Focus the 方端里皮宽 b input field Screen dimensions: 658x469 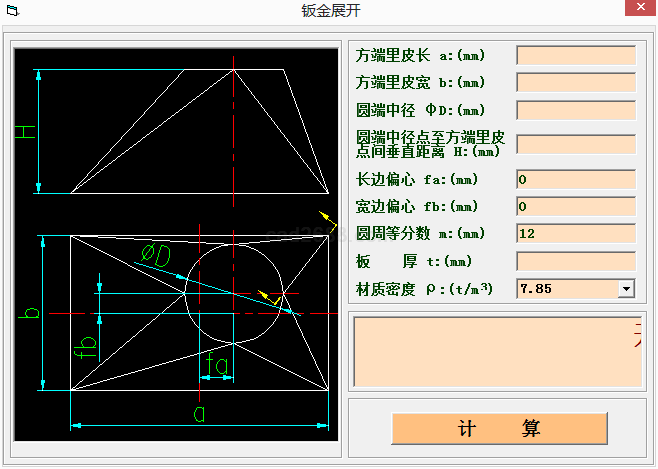click(x=576, y=82)
